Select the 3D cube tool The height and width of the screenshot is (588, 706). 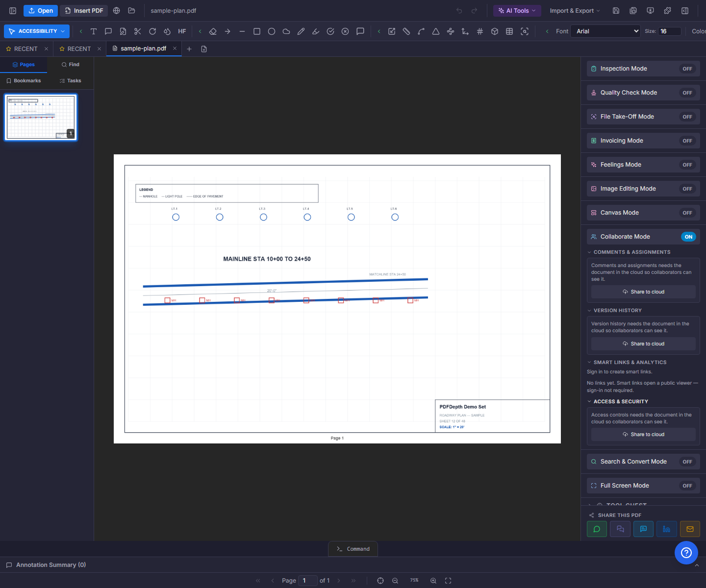click(x=495, y=31)
